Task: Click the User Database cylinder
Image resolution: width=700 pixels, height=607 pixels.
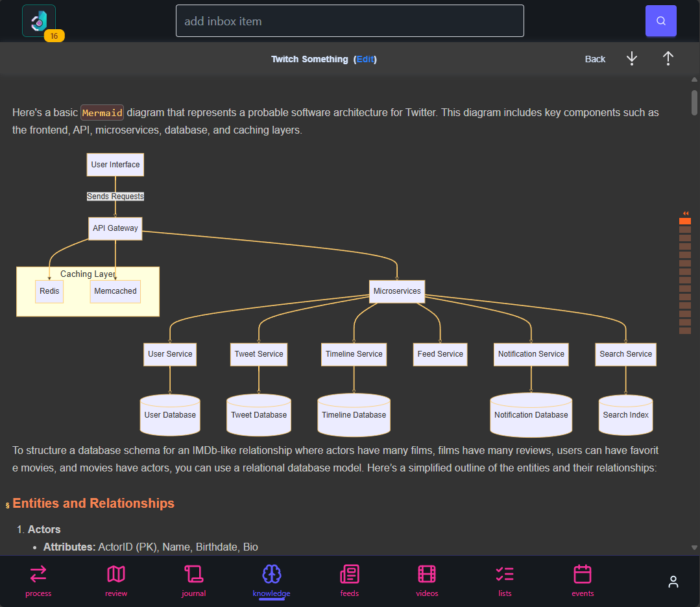Action: [170, 414]
